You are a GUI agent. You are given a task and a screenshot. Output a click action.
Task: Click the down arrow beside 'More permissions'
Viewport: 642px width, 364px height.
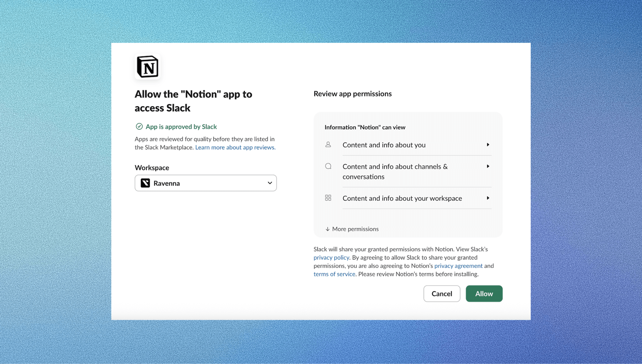point(327,229)
